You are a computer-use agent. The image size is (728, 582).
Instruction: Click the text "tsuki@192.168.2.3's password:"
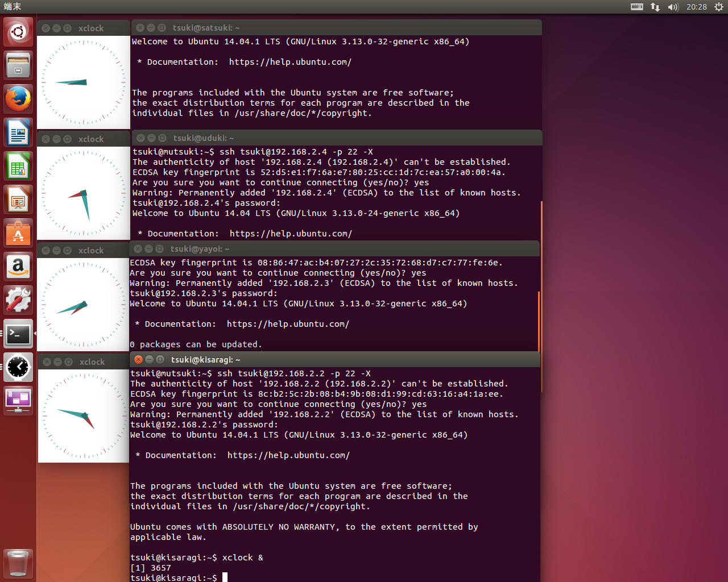(x=204, y=293)
